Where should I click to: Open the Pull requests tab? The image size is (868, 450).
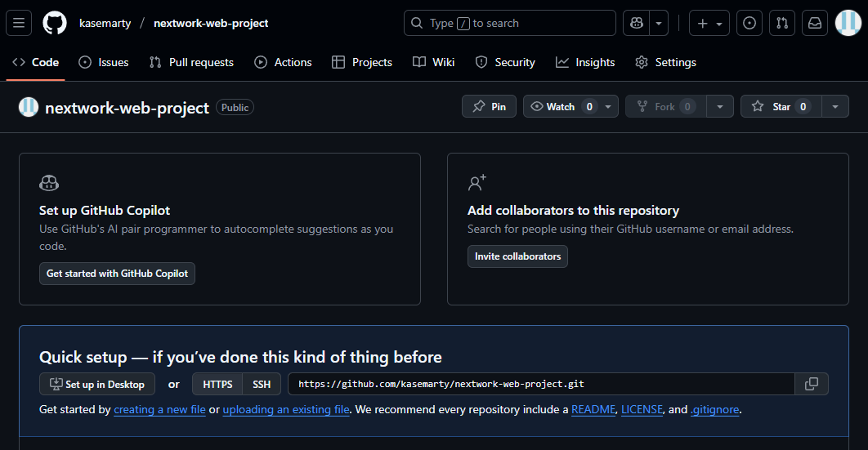pyautogui.click(x=191, y=62)
